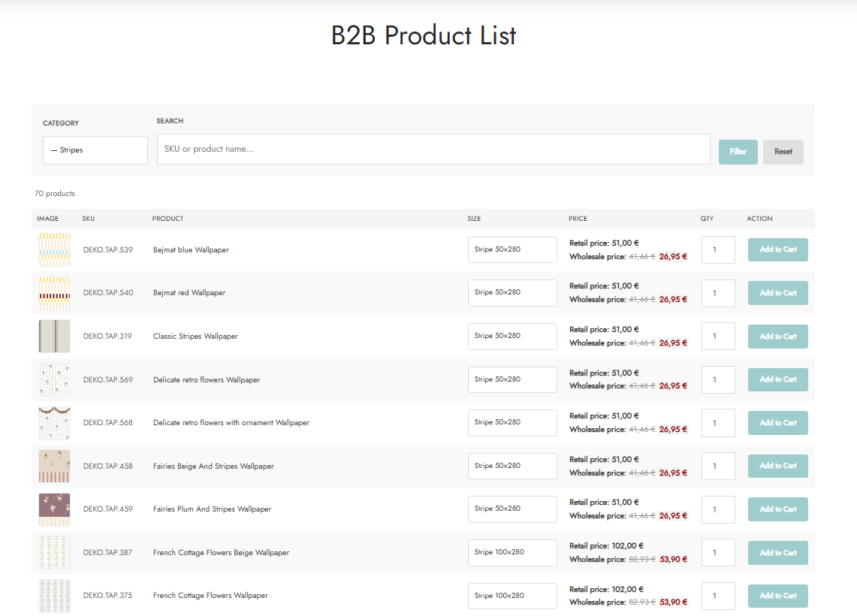Click SKU text DEKO.TAP.540
This screenshot has height=616, width=857.
pyautogui.click(x=107, y=293)
